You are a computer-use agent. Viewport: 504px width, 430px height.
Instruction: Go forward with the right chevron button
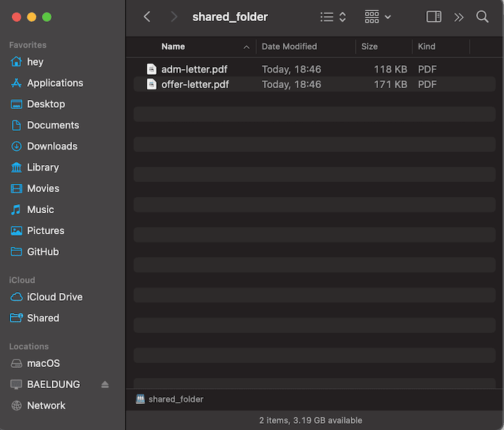click(174, 17)
